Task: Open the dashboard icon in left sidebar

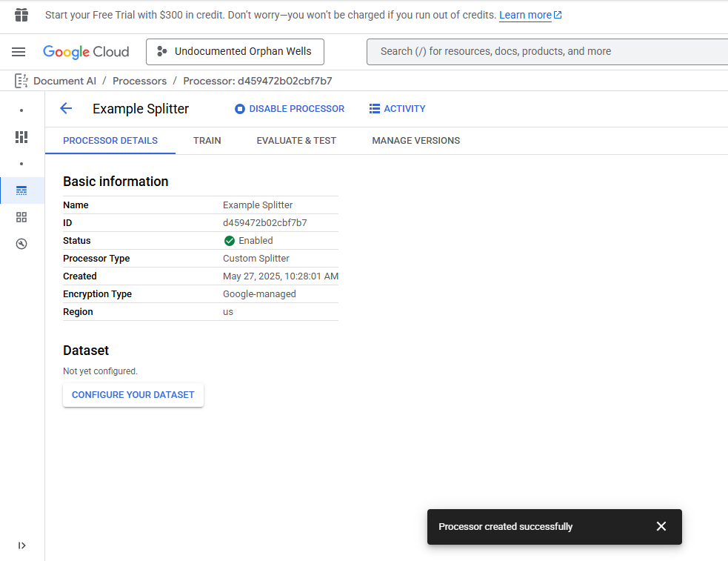Action: pos(21,137)
